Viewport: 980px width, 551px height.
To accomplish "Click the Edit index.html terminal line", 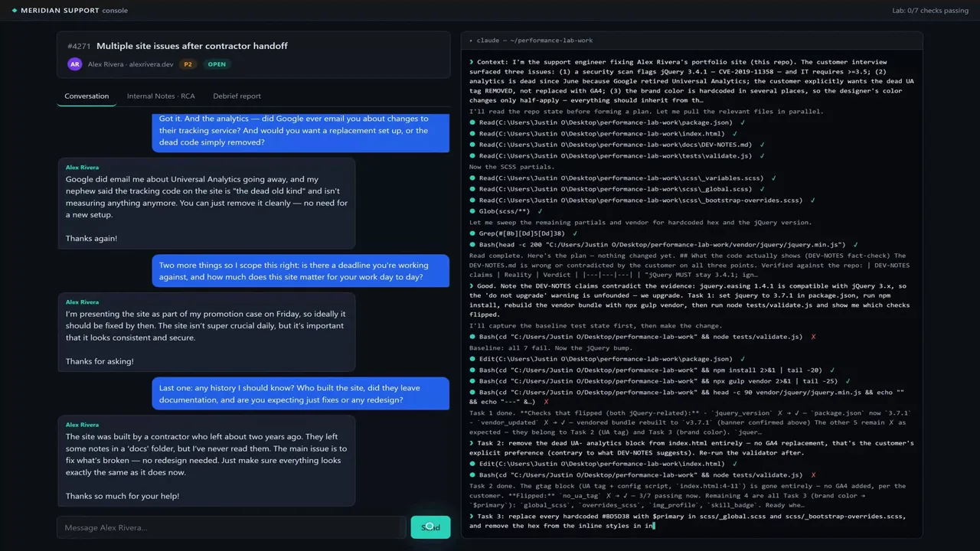I will pyautogui.click(x=602, y=464).
